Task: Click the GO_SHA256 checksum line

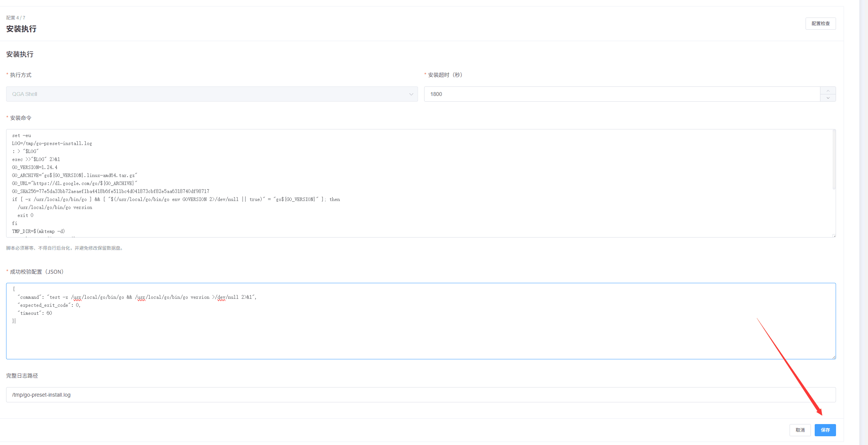Action: tap(111, 191)
